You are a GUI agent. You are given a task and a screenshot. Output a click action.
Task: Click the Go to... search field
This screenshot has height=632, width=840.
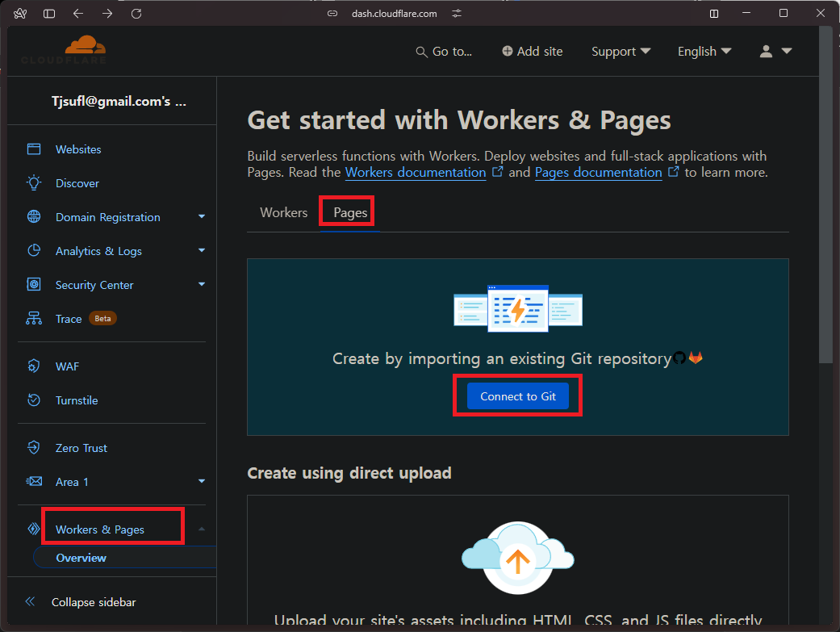pos(444,51)
